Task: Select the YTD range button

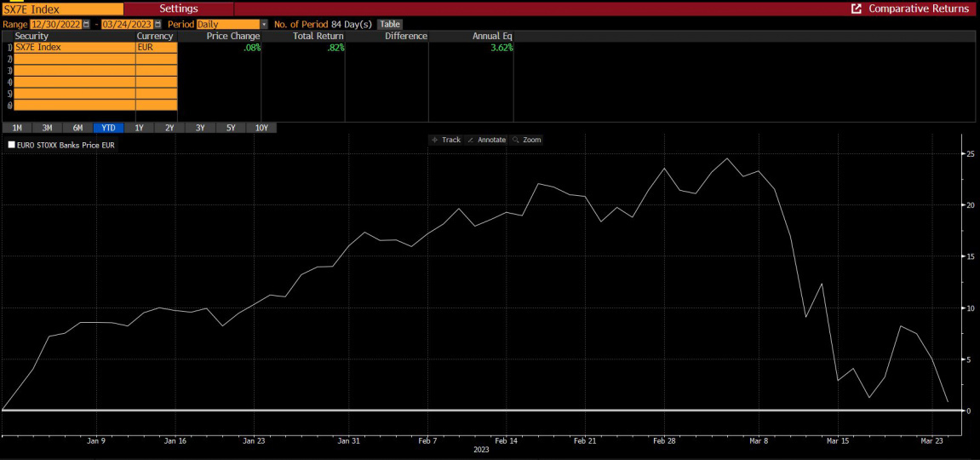Action: point(109,128)
